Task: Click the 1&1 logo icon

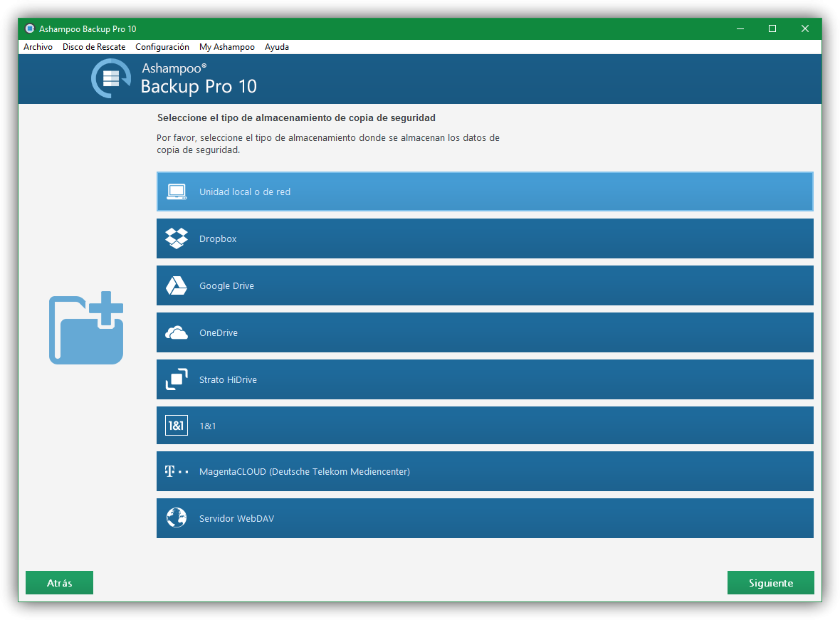Action: tap(177, 426)
